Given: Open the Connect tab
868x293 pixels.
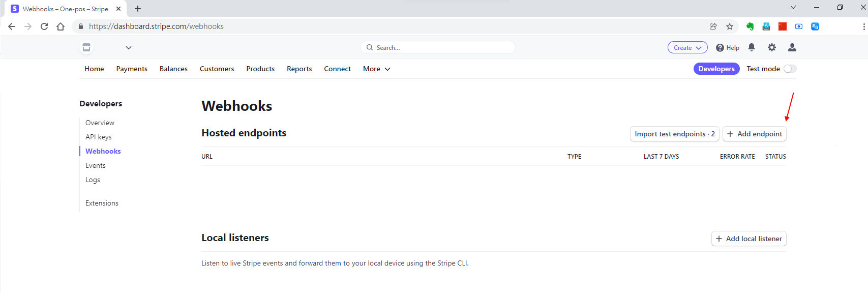Looking at the screenshot, I should [338, 69].
